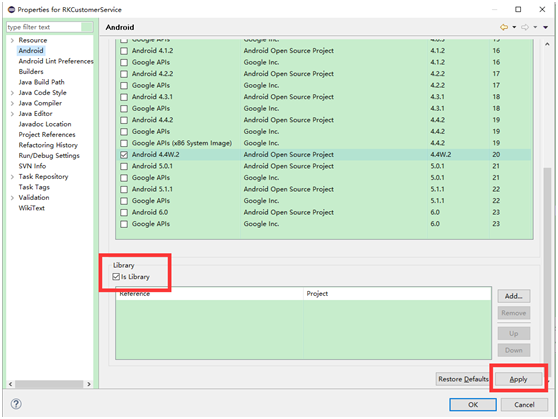Close the Properties window
The width and height of the screenshot is (558, 419).
542,10
